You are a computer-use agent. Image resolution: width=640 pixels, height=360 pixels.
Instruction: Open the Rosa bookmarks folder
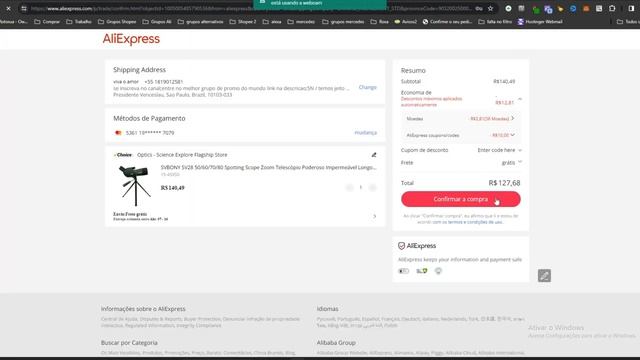click(x=380, y=22)
